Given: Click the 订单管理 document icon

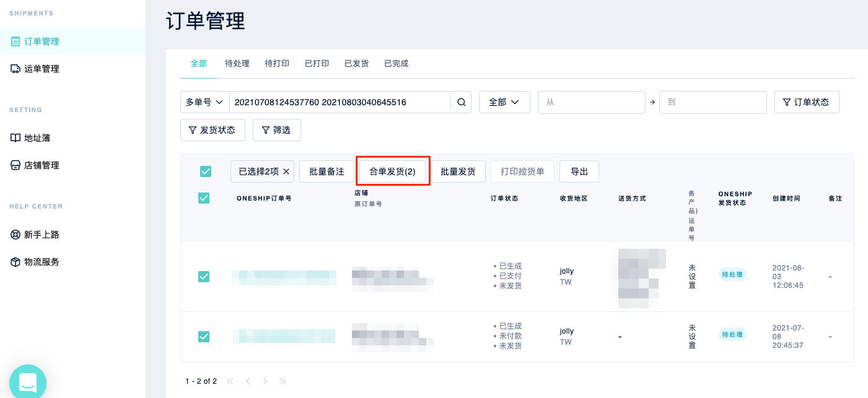Looking at the screenshot, I should click(x=15, y=41).
